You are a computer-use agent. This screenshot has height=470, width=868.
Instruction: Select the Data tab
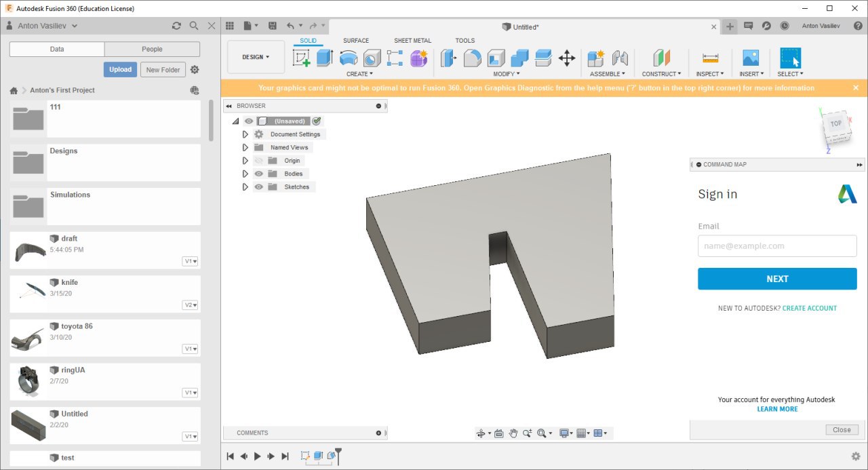pos(57,49)
